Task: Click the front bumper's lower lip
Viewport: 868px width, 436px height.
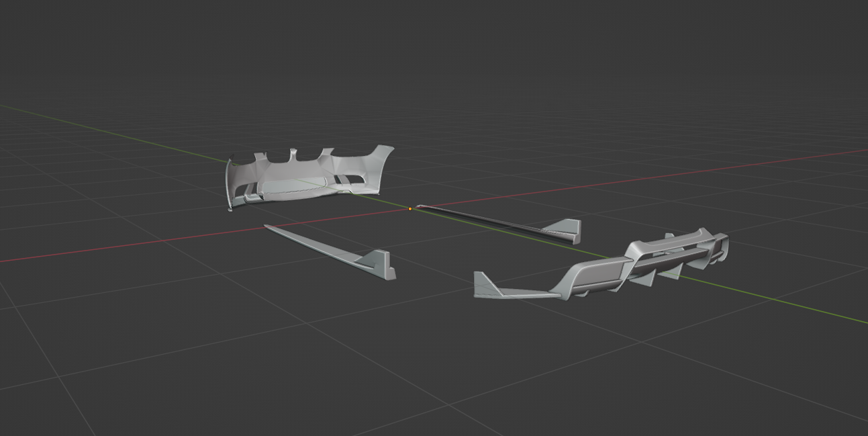Action: tap(295, 195)
